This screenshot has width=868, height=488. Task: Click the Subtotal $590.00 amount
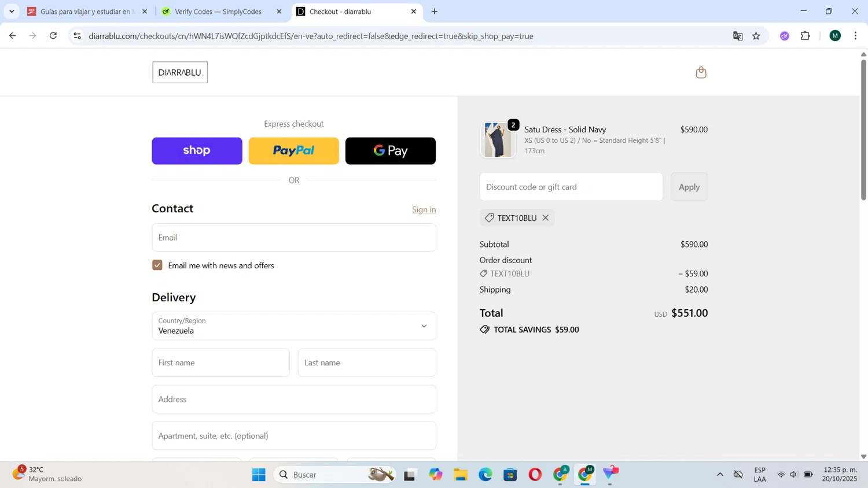[694, 245]
